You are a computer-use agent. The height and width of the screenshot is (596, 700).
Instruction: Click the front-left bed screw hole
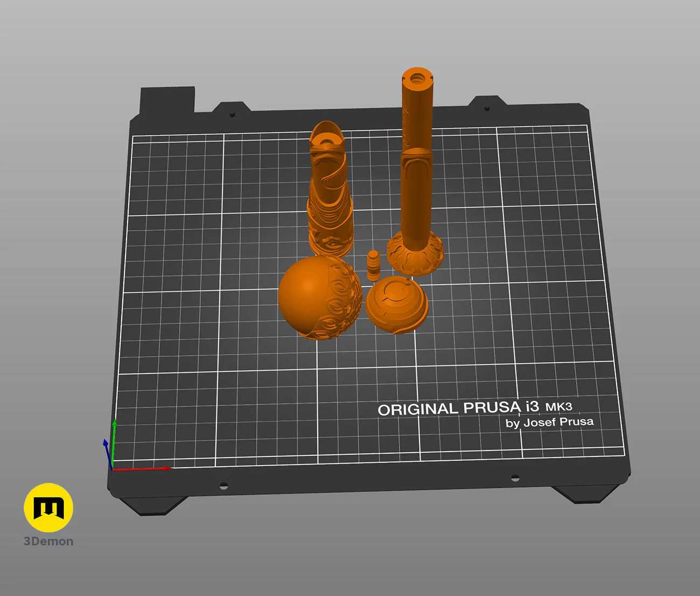pyautogui.click(x=223, y=486)
